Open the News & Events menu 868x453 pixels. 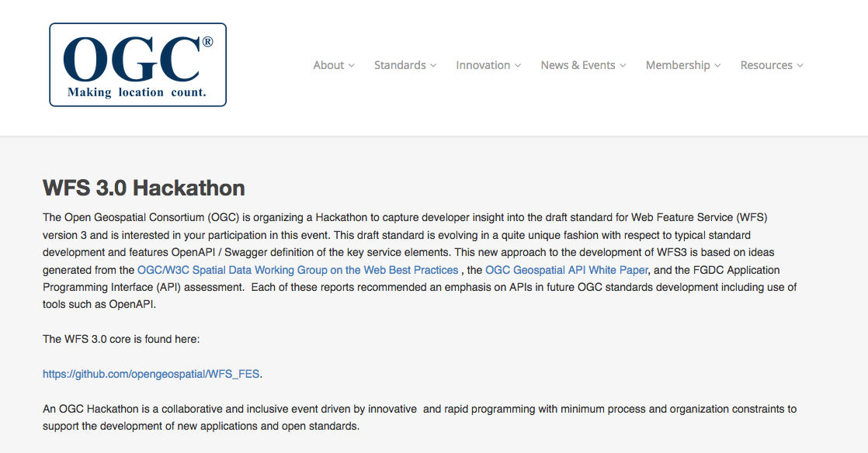[584, 65]
